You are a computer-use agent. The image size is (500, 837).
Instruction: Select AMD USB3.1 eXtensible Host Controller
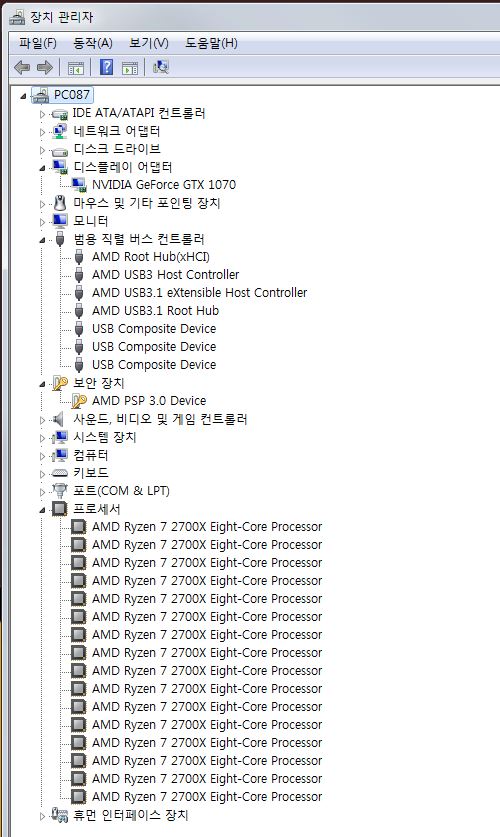pos(200,293)
